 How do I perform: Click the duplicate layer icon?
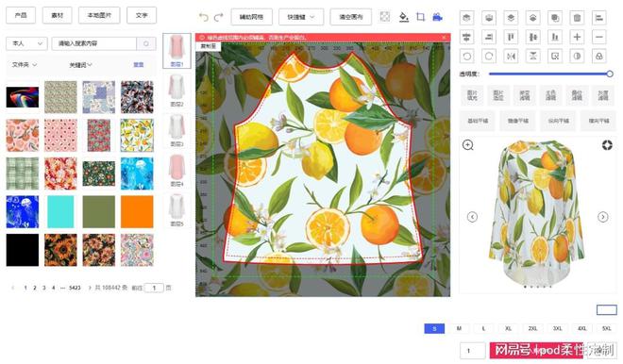[555, 18]
